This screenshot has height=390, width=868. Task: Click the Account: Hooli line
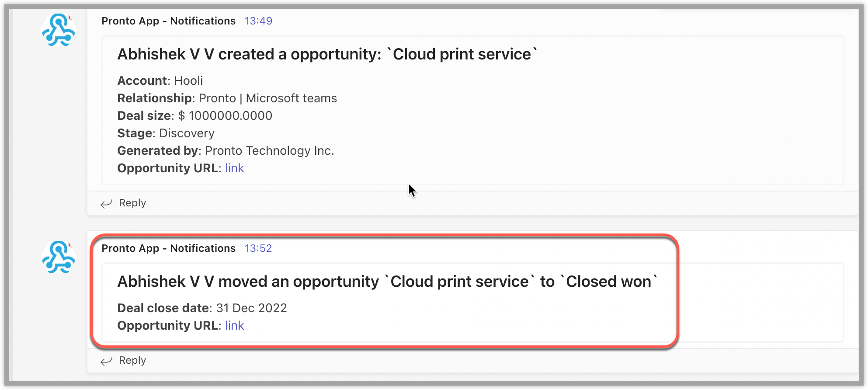pyautogui.click(x=160, y=81)
